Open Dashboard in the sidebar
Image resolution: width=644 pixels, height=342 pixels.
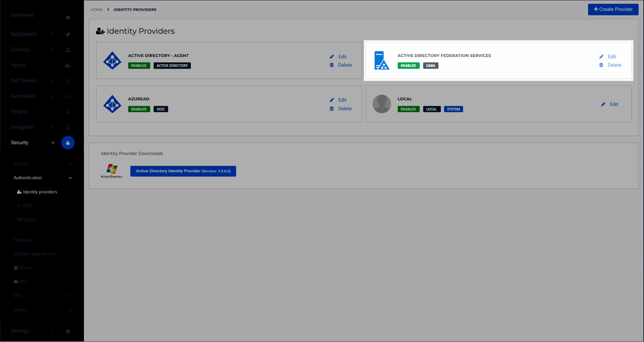coord(22,15)
